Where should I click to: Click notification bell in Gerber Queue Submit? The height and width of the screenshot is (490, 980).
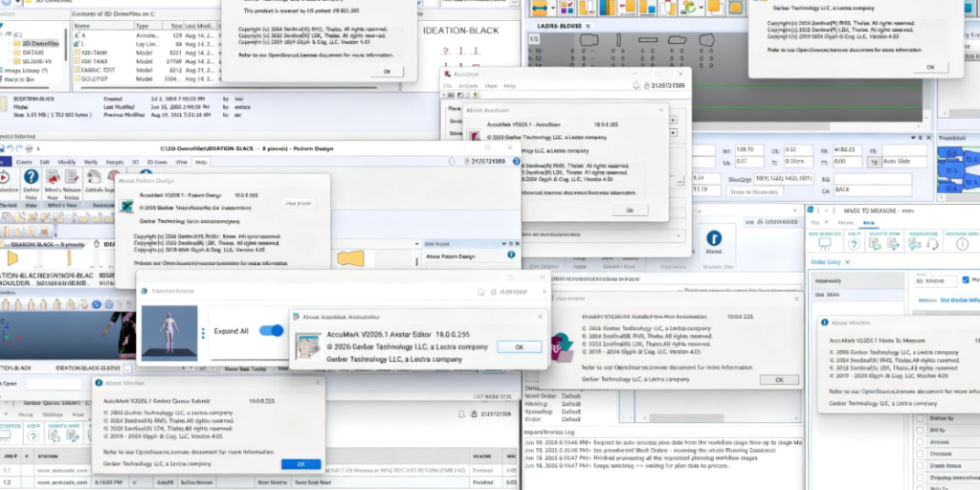pos(462,414)
